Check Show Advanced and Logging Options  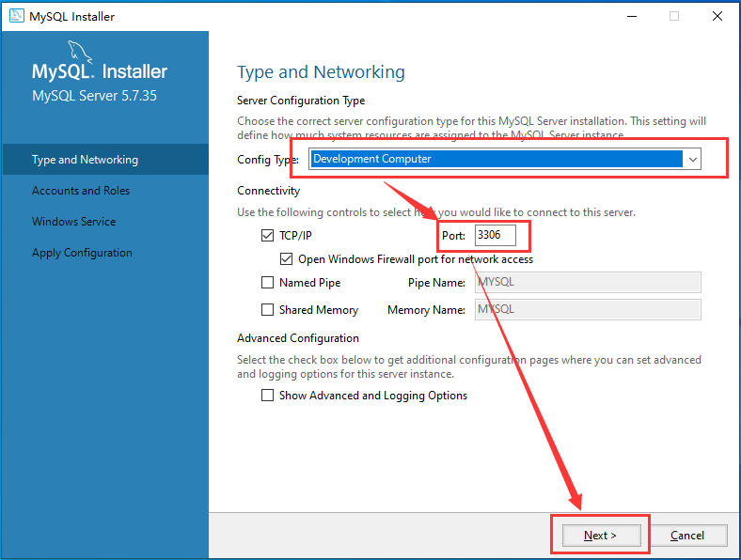[x=268, y=396]
